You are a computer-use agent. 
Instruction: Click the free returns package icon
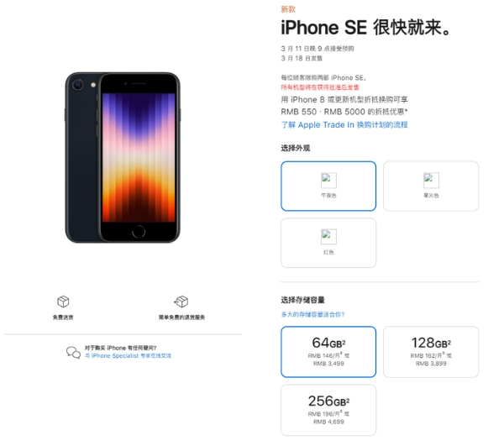tap(181, 301)
